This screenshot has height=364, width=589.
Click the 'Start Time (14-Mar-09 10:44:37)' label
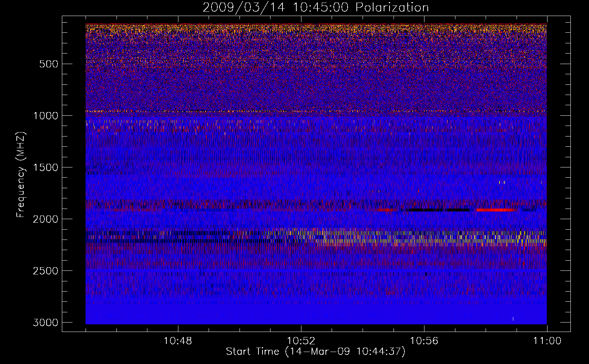click(x=316, y=352)
